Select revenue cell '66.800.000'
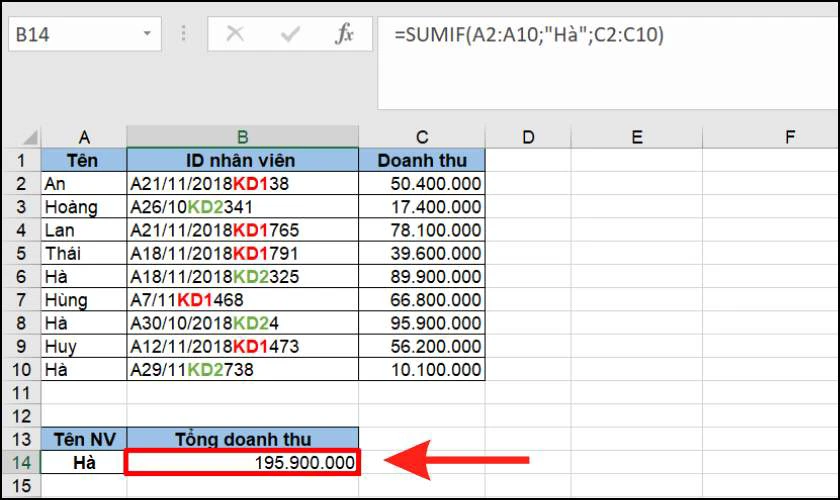 pyautogui.click(x=422, y=300)
